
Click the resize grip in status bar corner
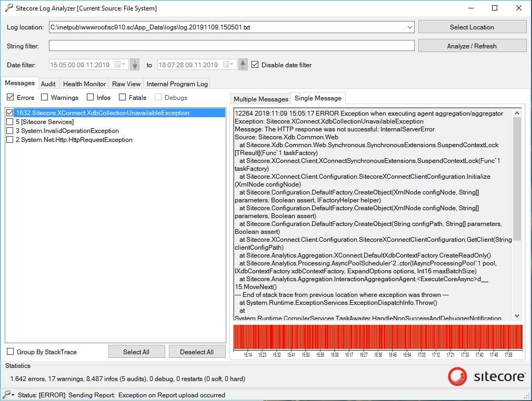click(527, 396)
